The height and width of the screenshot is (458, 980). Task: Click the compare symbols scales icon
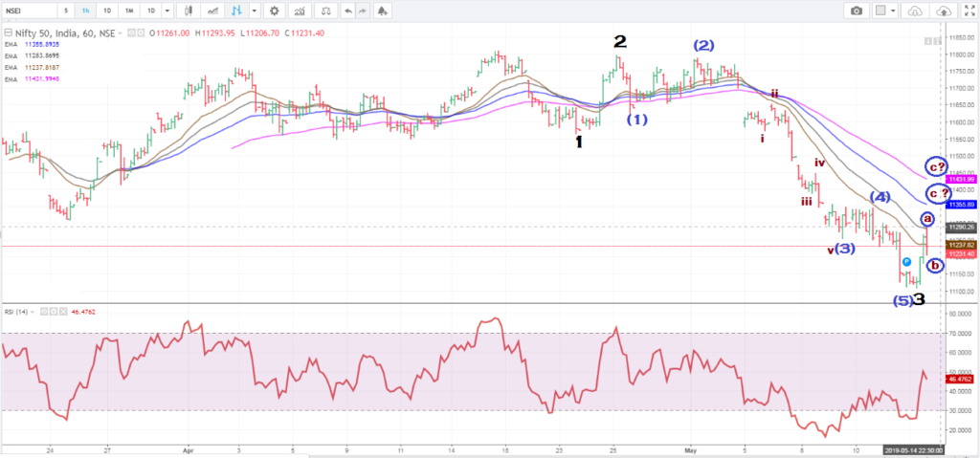pyautogui.click(x=325, y=11)
